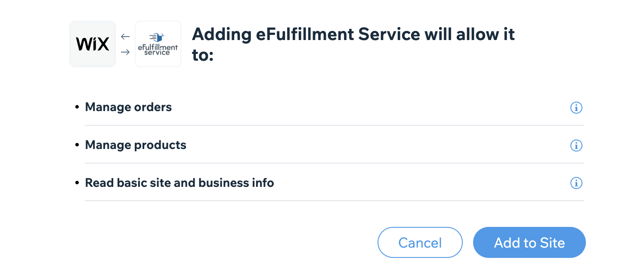The width and height of the screenshot is (644, 279).
Task: Select the Manage orders permission text
Action: [128, 107]
